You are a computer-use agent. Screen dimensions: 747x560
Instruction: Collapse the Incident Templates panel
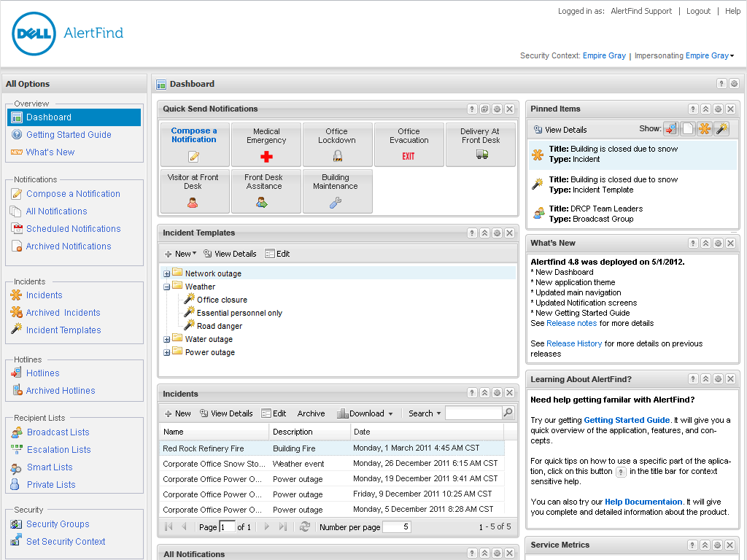tap(484, 233)
